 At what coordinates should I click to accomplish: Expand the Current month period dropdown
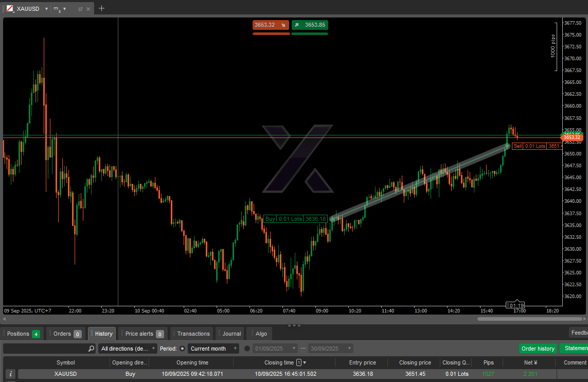[213, 349]
